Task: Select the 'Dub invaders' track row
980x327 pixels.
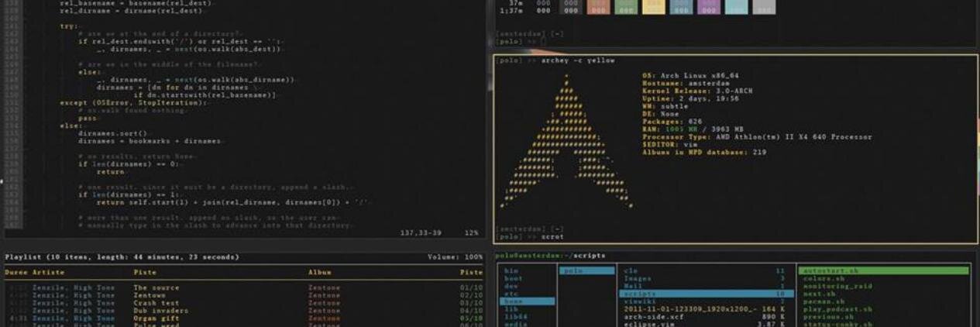Action: click(x=244, y=311)
